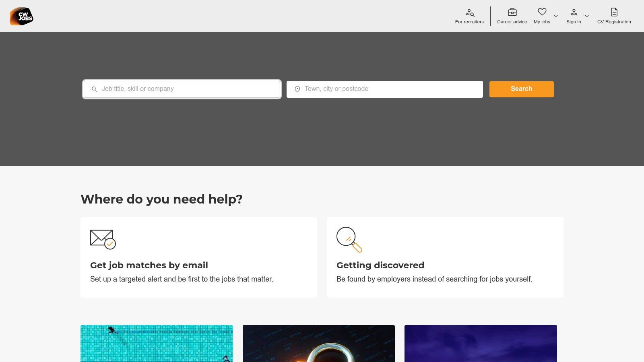Select the For recruiters menu label
The width and height of the screenshot is (644, 362).
469,22
